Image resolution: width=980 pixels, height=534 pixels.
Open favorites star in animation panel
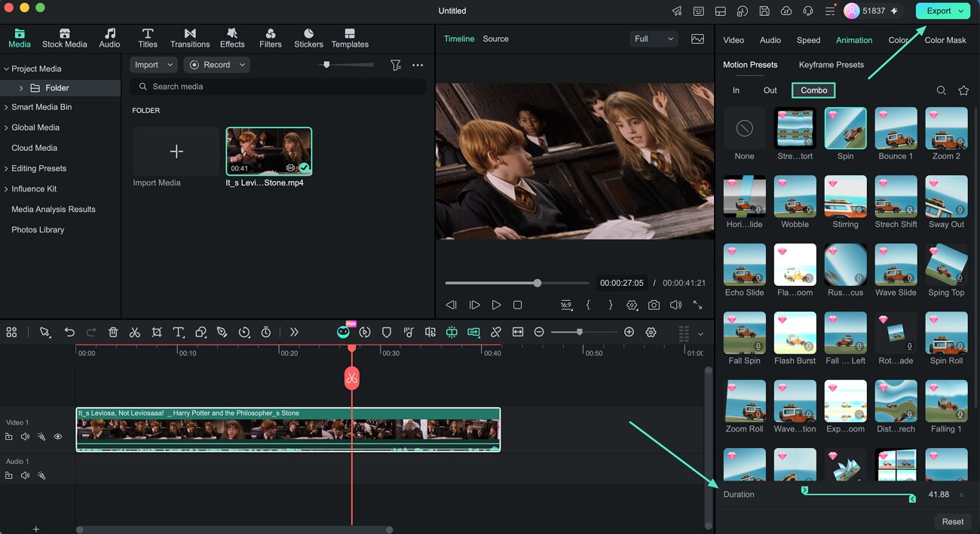[963, 91]
